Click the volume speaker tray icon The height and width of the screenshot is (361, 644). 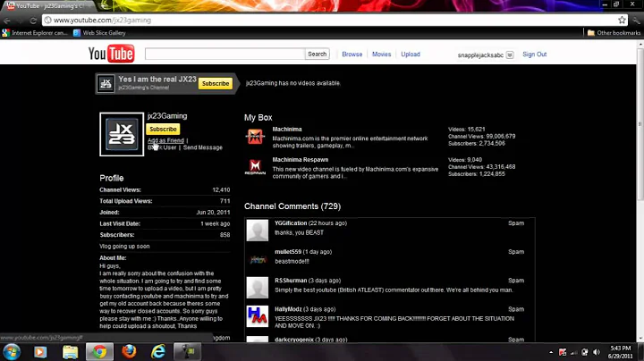point(597,352)
